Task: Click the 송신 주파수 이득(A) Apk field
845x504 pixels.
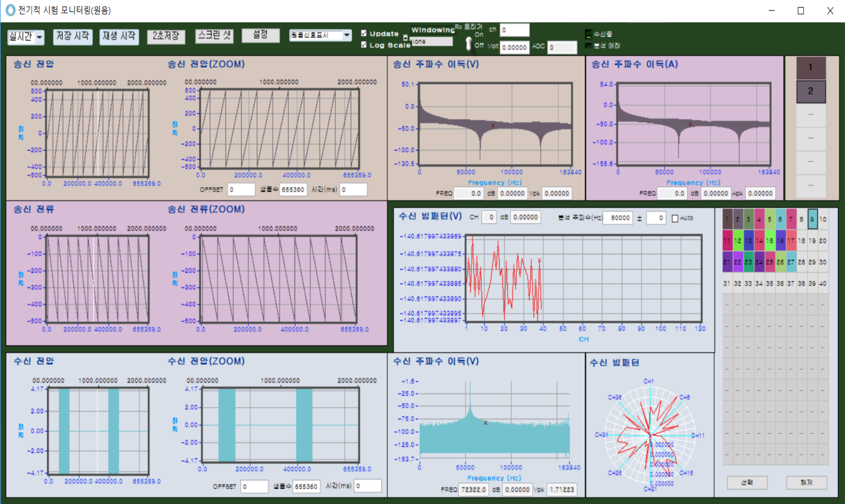Action: 760,193
